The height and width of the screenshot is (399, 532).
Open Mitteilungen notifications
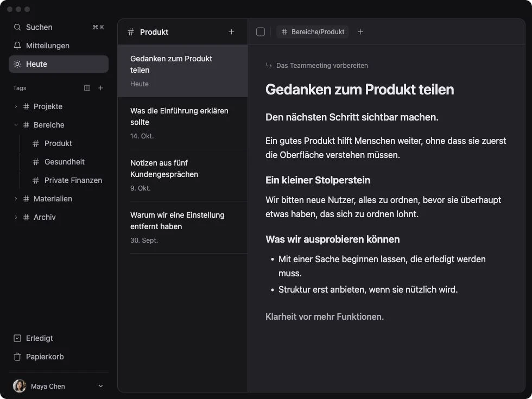pyautogui.click(x=59, y=46)
